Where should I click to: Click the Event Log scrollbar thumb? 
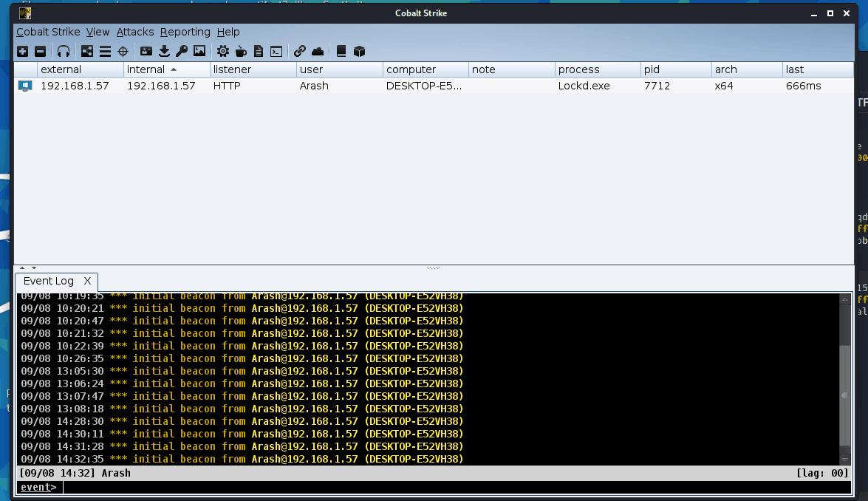pos(845,396)
